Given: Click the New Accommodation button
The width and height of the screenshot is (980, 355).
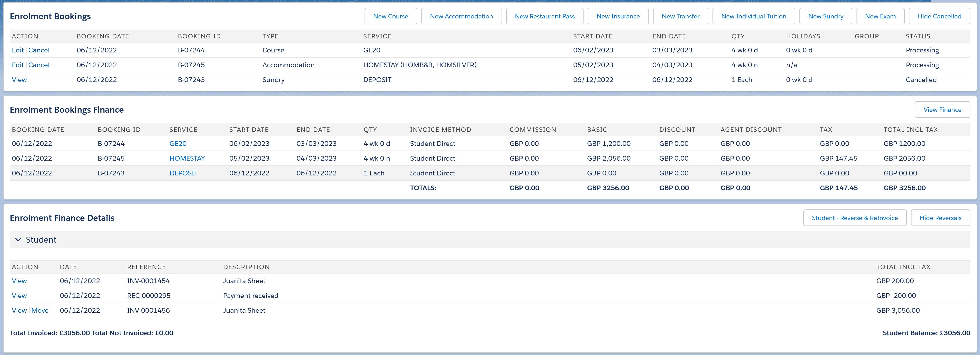Looking at the screenshot, I should 461,16.
